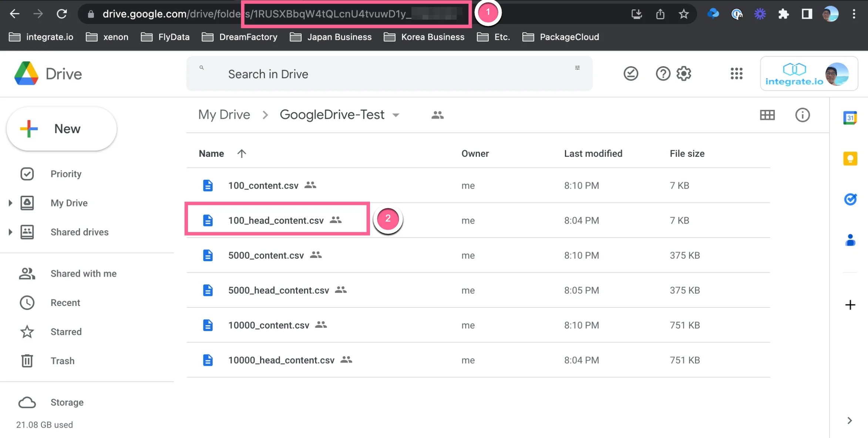868x438 pixels.
Task: Open the Starred section
Action: pyautogui.click(x=66, y=332)
